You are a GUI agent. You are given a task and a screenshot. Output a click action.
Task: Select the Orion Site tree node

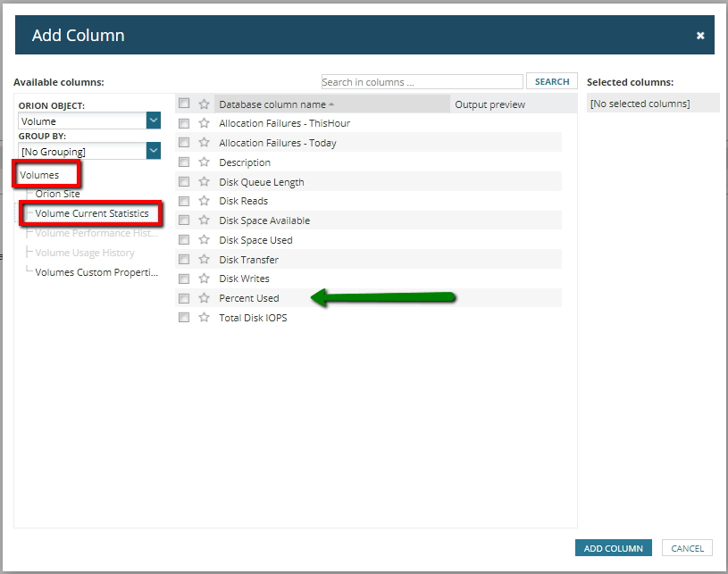(x=57, y=194)
